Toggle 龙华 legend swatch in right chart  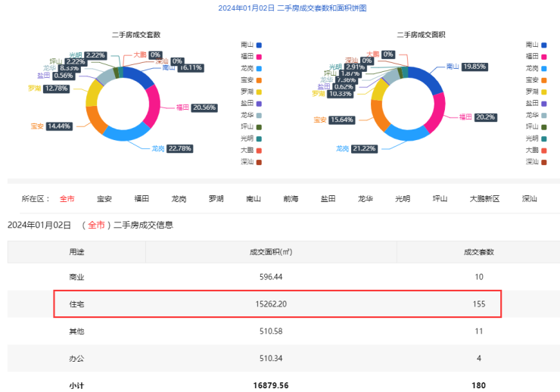point(544,116)
